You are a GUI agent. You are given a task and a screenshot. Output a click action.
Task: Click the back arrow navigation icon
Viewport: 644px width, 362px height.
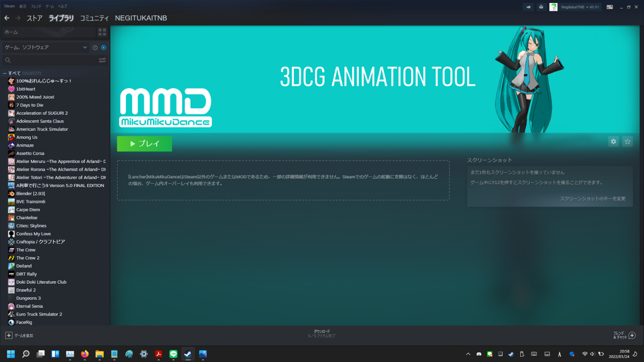(x=7, y=18)
